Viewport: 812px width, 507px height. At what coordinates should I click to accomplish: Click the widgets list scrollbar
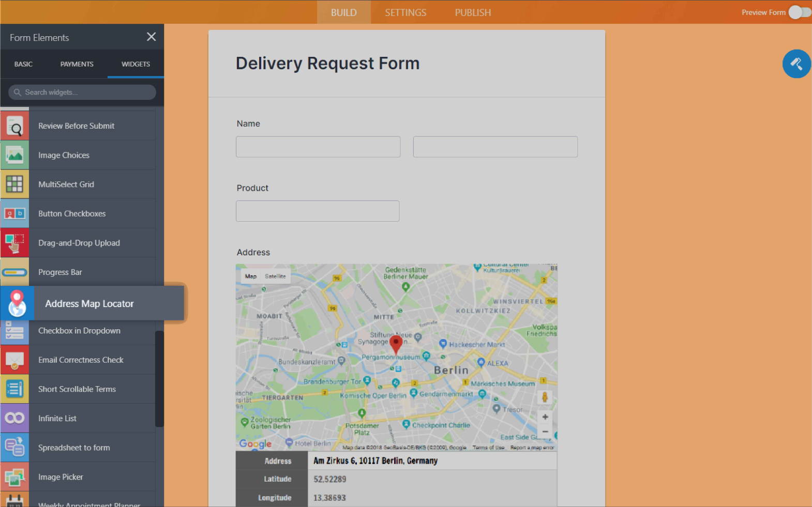point(159,378)
